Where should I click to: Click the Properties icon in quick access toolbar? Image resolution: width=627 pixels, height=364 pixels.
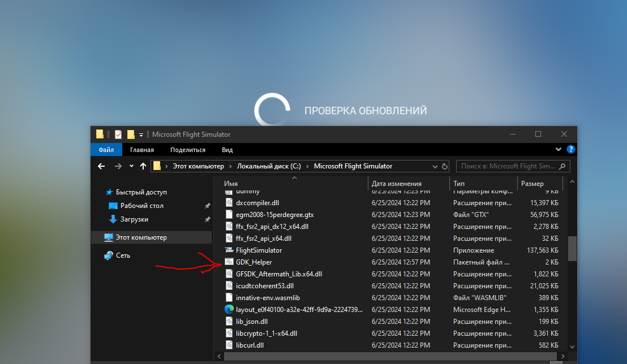click(x=118, y=135)
